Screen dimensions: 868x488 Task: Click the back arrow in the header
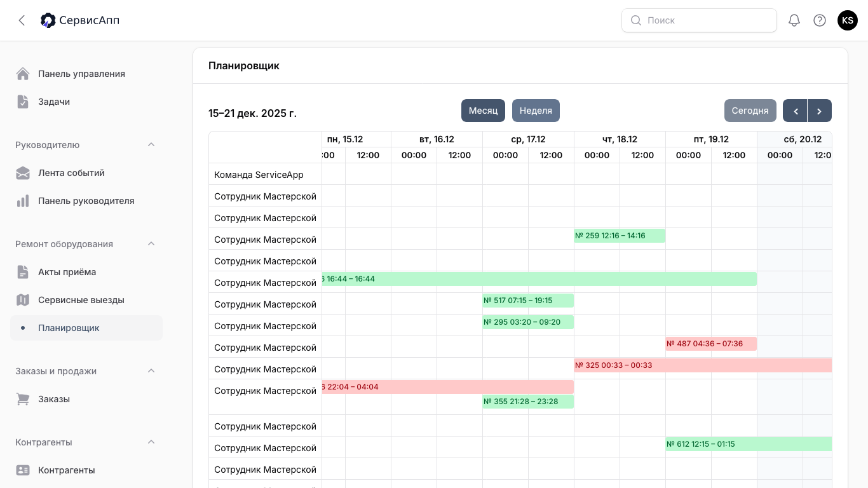tap(22, 20)
